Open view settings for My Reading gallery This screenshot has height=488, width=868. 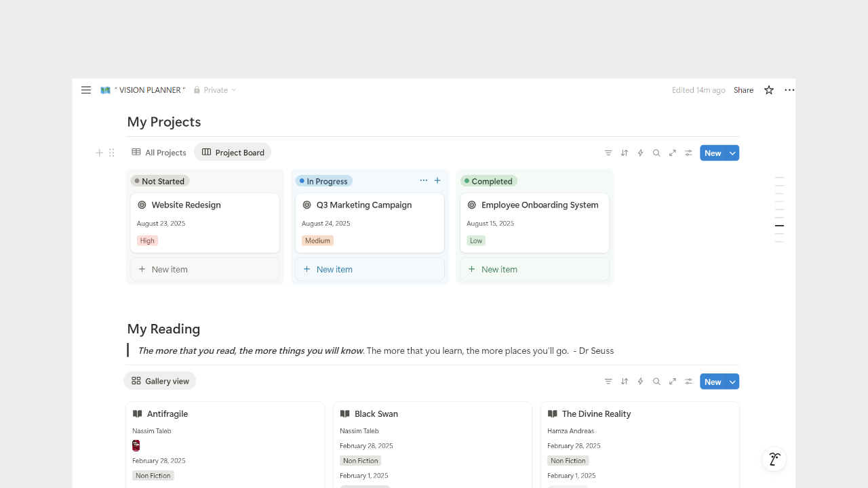point(688,382)
